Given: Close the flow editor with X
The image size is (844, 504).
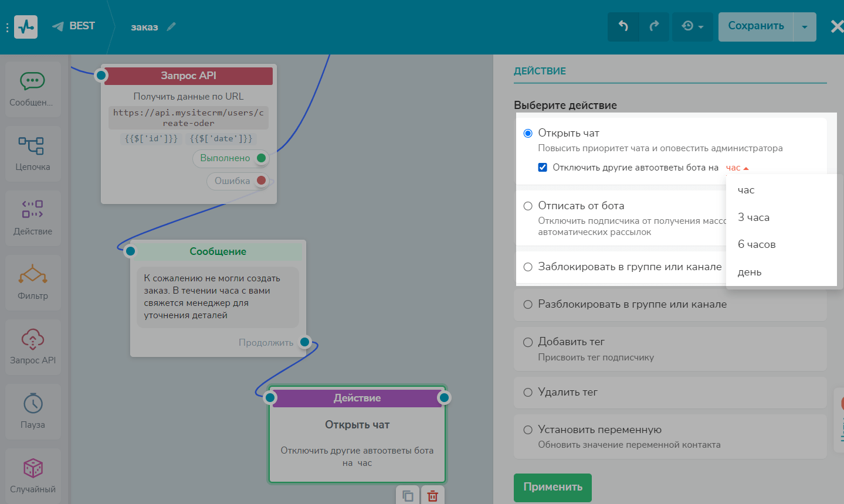Looking at the screenshot, I should tap(837, 26).
